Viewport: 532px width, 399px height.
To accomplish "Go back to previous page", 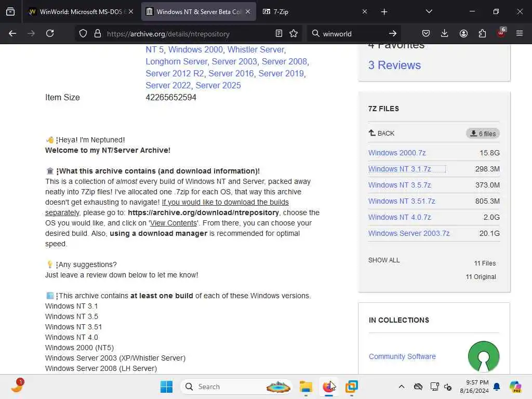I will tap(12, 33).
